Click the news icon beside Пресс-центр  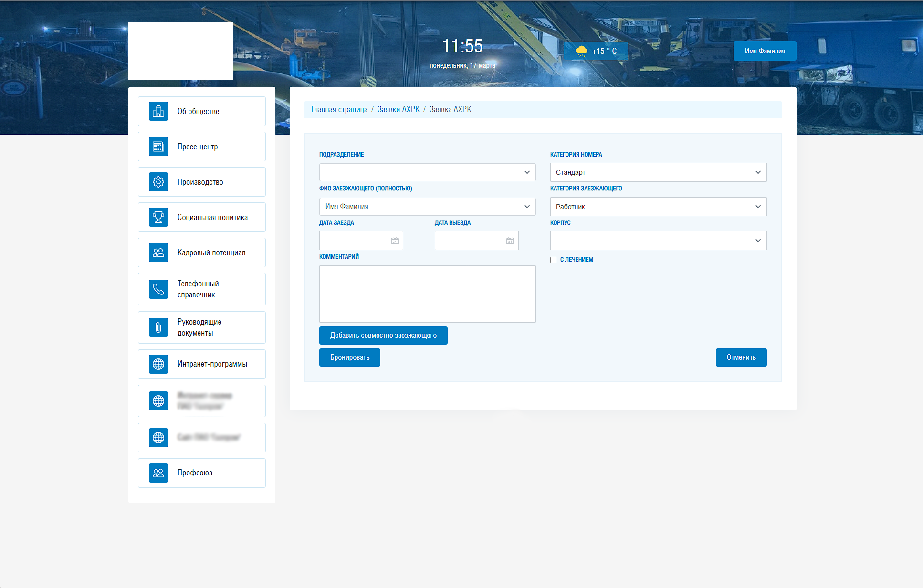point(158,147)
